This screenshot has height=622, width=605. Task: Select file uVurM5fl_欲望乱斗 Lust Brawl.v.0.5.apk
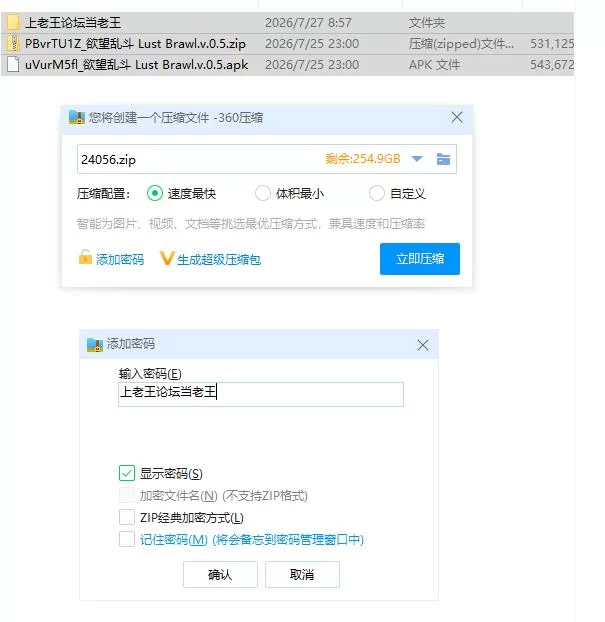(136, 65)
